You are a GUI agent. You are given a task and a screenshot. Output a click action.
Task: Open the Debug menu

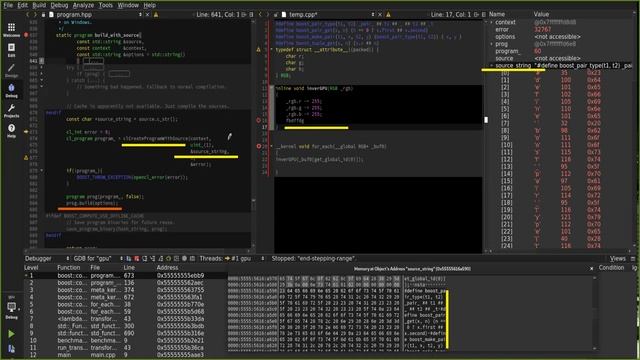[x=59, y=5]
